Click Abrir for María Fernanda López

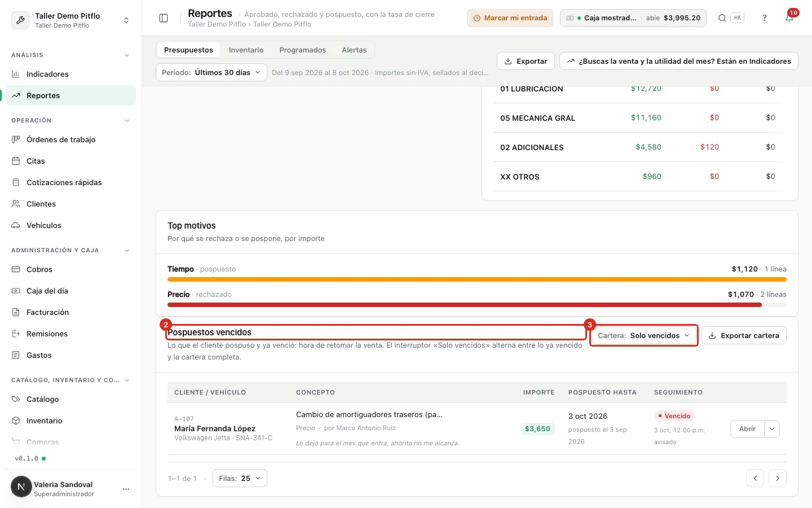tap(747, 429)
